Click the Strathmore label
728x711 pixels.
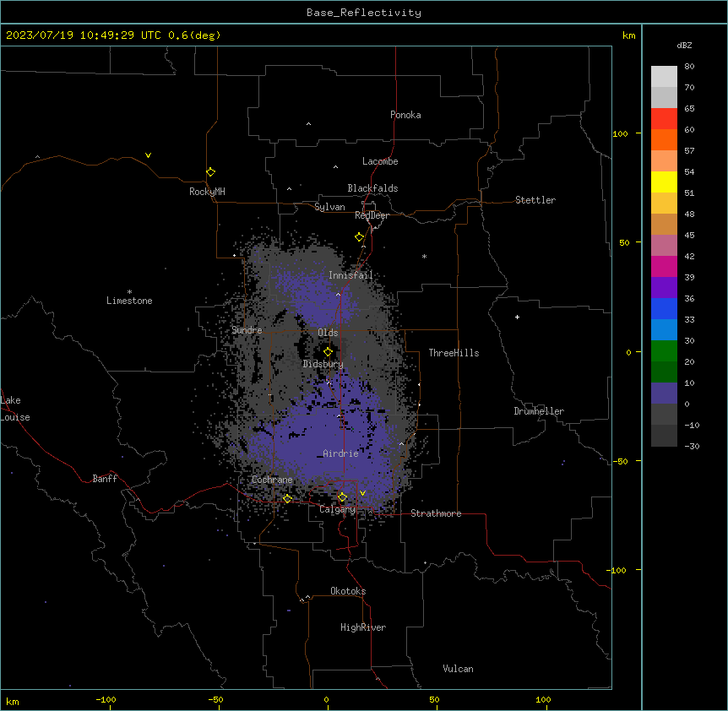click(436, 513)
